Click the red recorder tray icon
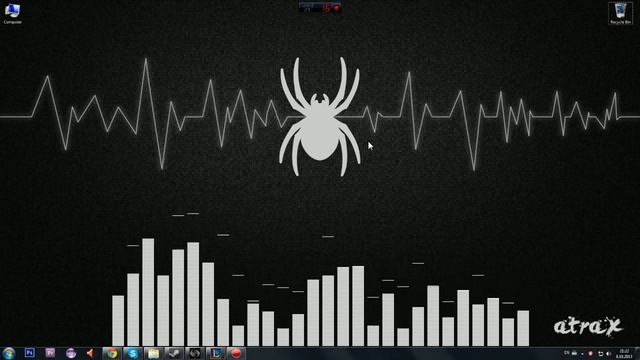 point(591,353)
